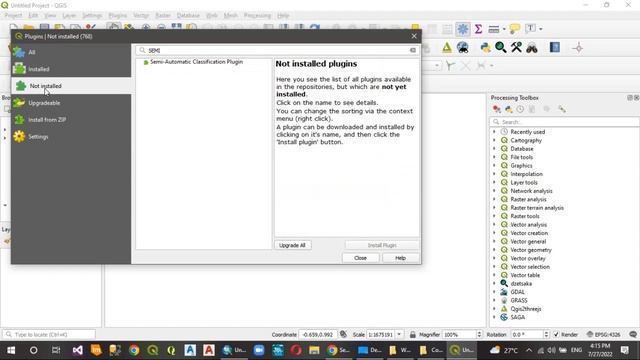Image resolution: width=640 pixels, height=360 pixels.
Task: Toggle the scale lock icon
Action: [x=413, y=334]
